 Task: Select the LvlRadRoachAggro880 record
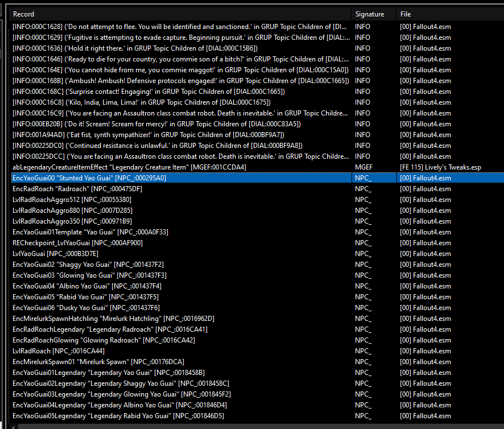(257, 211)
